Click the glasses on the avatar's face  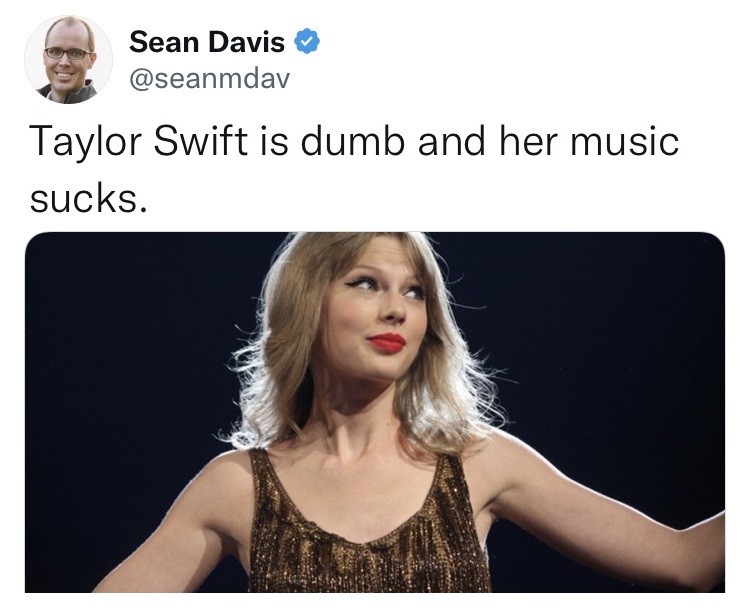click(68, 53)
